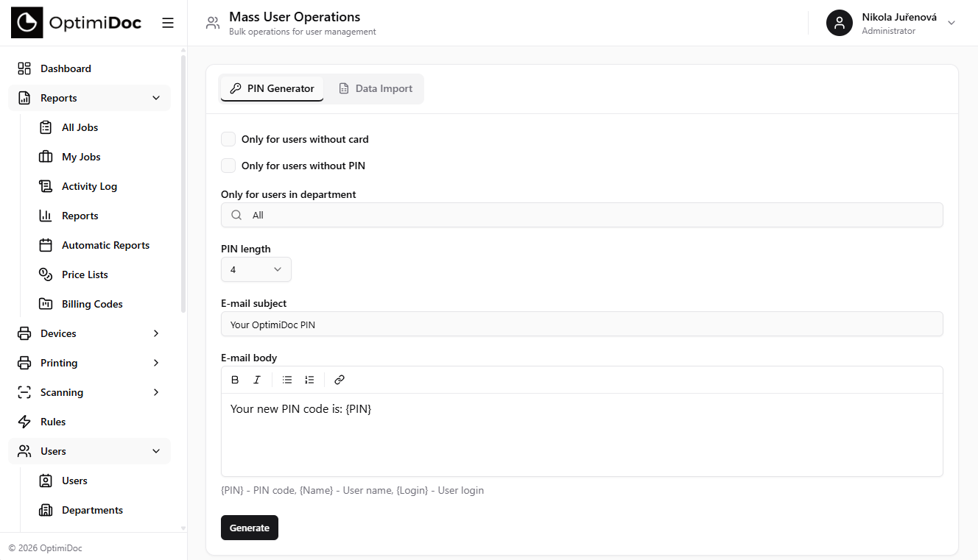Focus the E-mail subject input field
The width and height of the screenshot is (978, 560).
[x=582, y=324]
